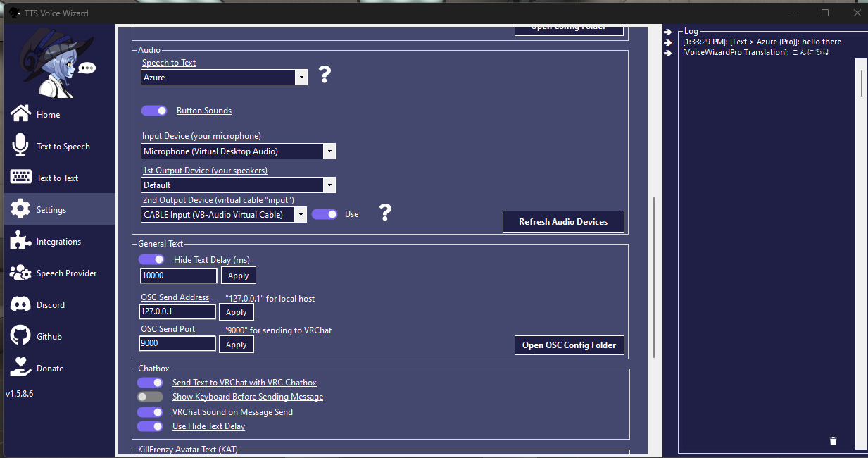
Task: Expand the Input Device microphone dropdown
Action: click(329, 151)
